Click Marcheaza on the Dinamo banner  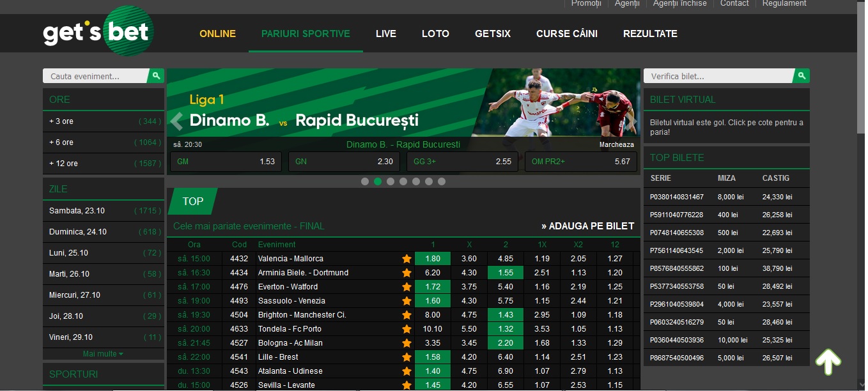pyautogui.click(x=617, y=144)
